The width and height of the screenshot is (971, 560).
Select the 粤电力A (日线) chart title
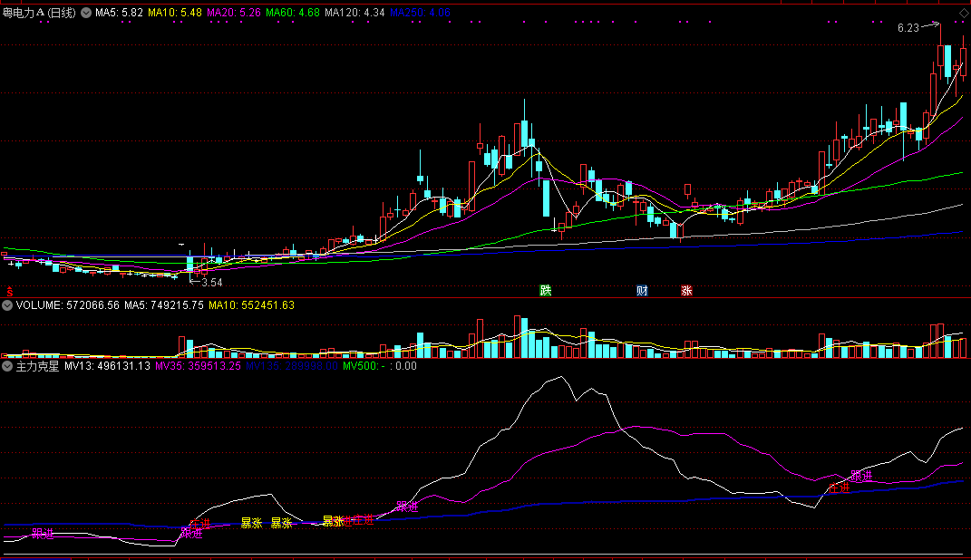point(39,13)
